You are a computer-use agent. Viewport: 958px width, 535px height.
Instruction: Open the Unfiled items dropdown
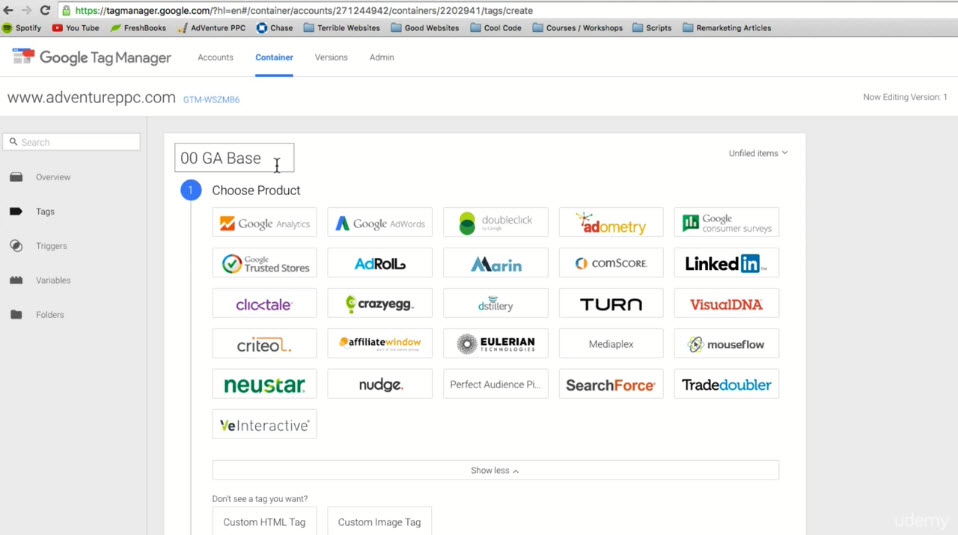758,153
